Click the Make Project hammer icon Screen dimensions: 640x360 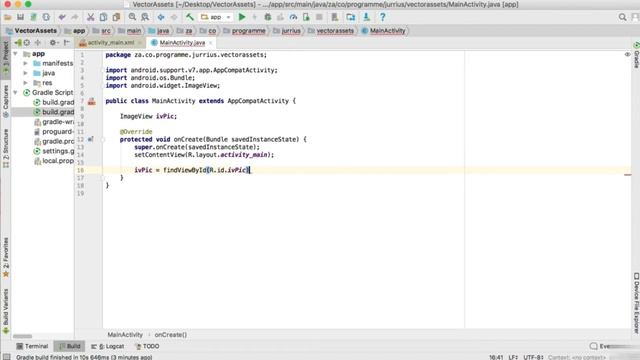pyautogui.click(x=190, y=17)
